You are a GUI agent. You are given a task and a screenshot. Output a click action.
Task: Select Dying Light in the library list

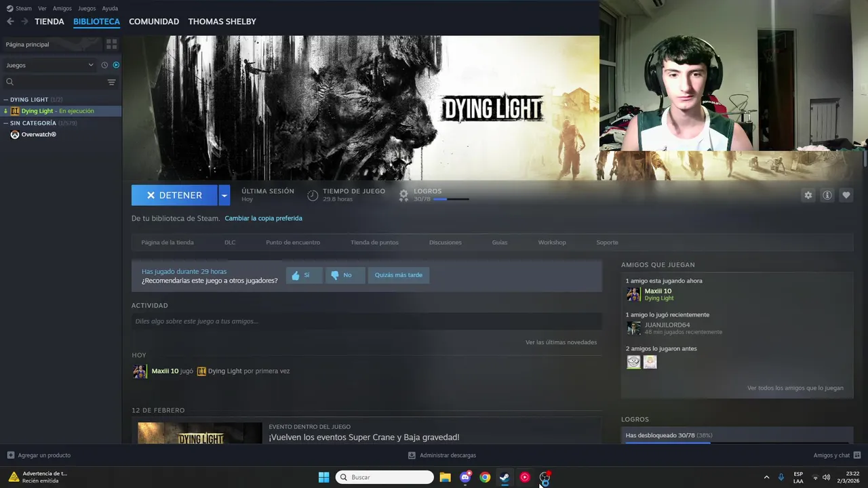click(x=61, y=111)
